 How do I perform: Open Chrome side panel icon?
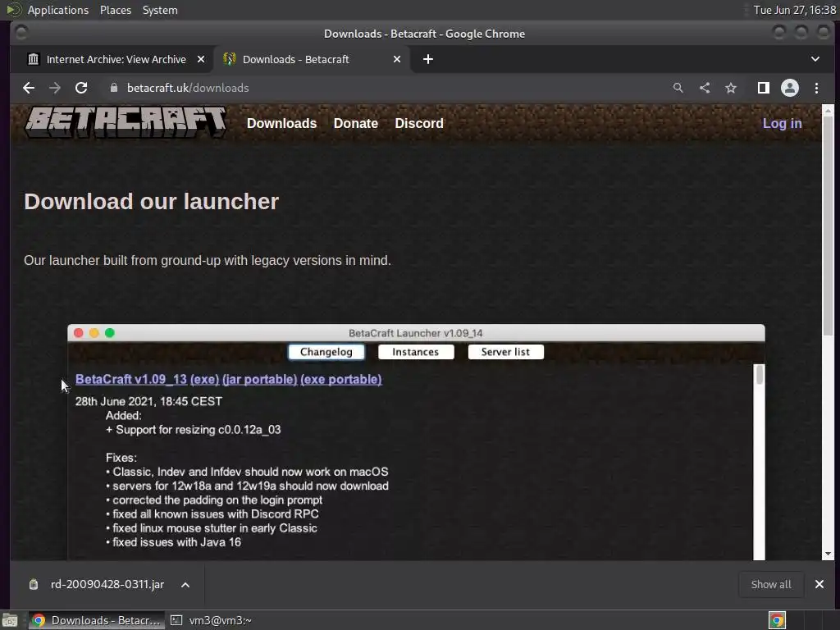pos(764,88)
